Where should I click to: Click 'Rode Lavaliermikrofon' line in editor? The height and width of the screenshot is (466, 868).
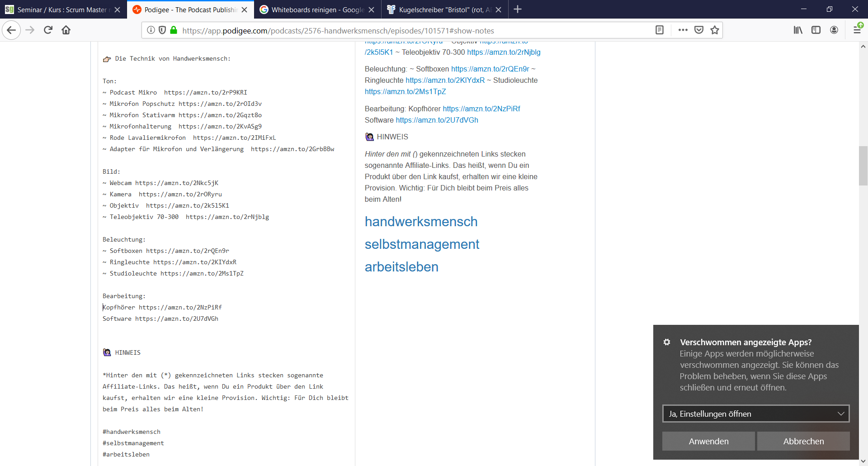189,138
